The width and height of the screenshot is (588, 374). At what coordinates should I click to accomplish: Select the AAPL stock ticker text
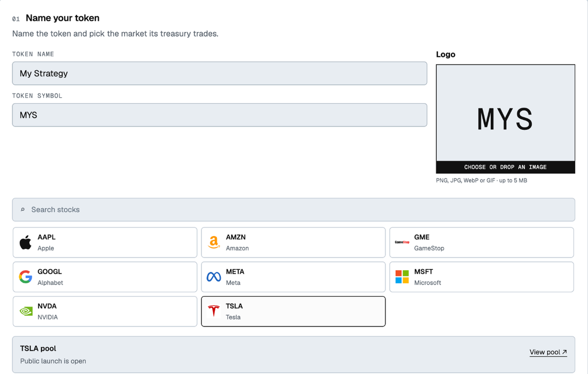coord(47,237)
